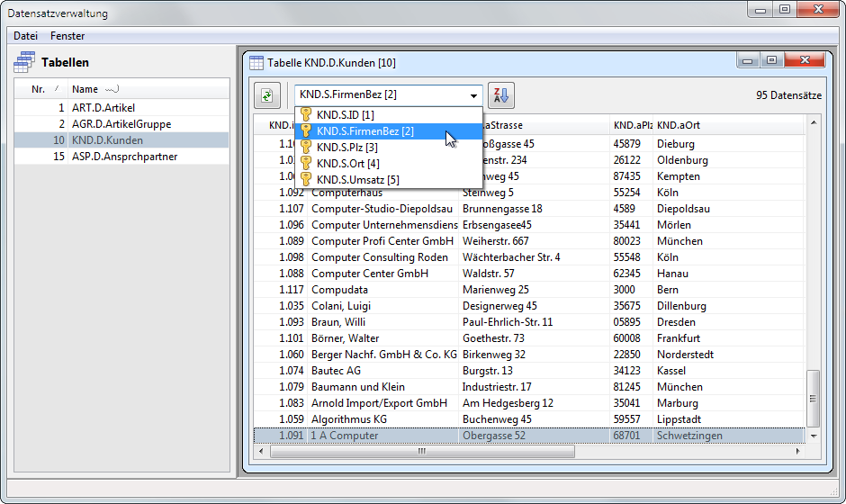Open the KND.S.FirmenBez index dropdown arrow

pos(474,95)
